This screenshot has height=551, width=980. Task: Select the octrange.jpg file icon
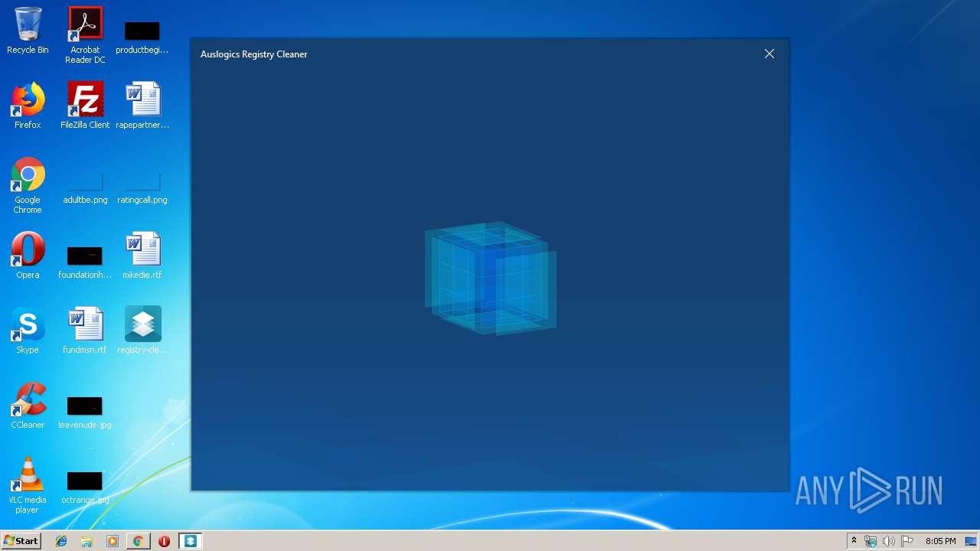coord(85,487)
